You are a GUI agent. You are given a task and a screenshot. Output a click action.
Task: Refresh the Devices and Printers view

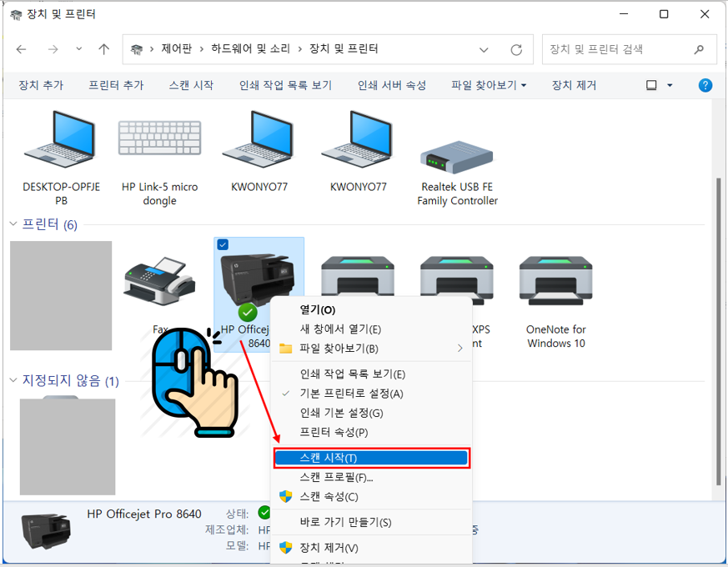pos(516,50)
